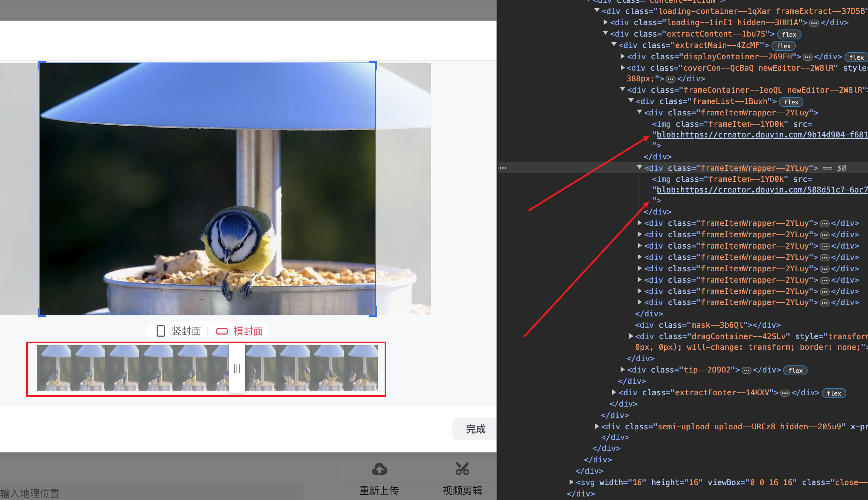Click the 视频剪辑 label text
The image size is (868, 500).
point(462,490)
